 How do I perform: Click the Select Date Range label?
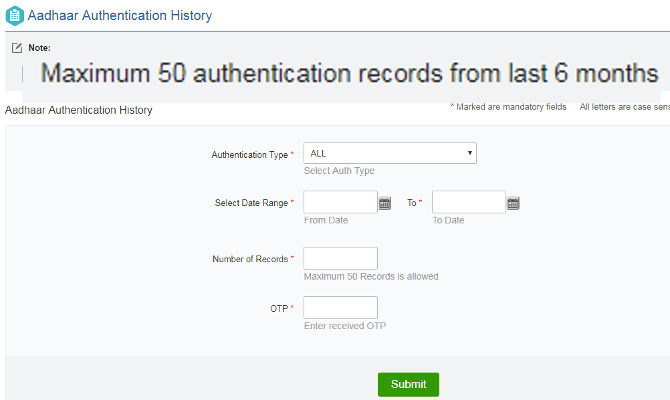[x=252, y=203]
